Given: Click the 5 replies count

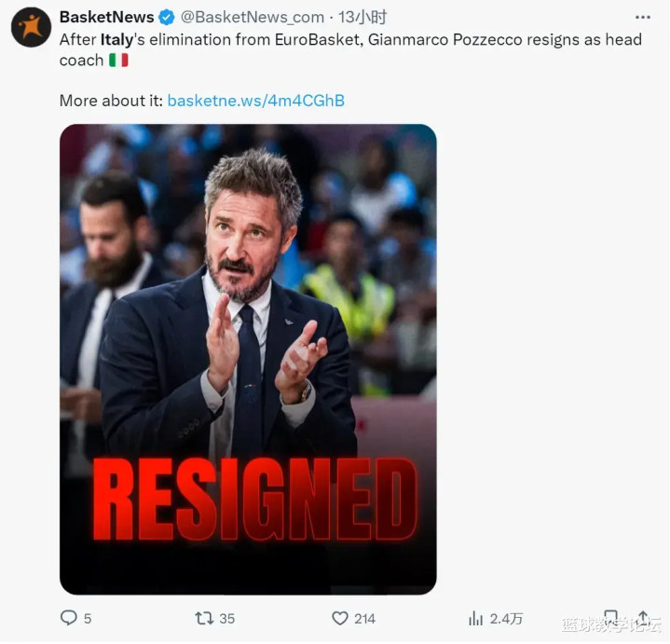Looking at the screenshot, I should click(88, 619).
